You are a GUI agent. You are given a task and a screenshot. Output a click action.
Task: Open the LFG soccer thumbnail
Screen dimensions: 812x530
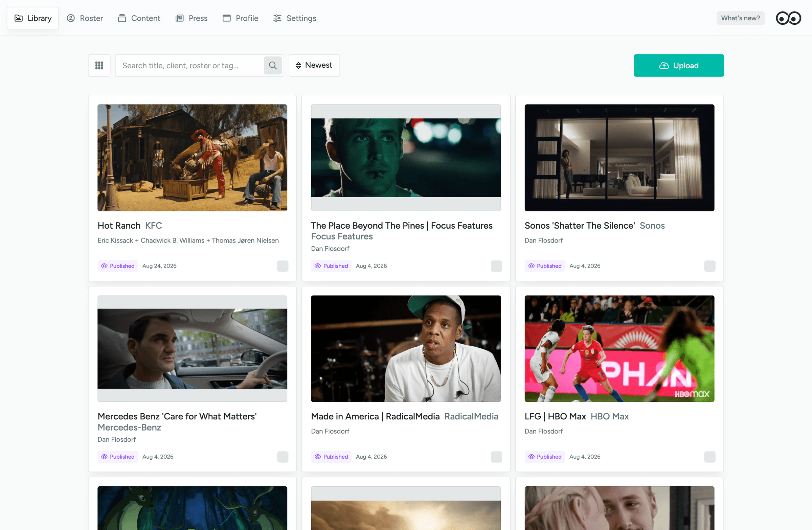619,348
